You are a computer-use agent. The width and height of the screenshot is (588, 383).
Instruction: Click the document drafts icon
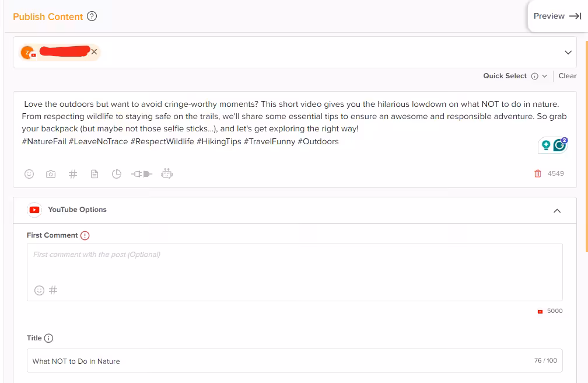click(x=94, y=174)
